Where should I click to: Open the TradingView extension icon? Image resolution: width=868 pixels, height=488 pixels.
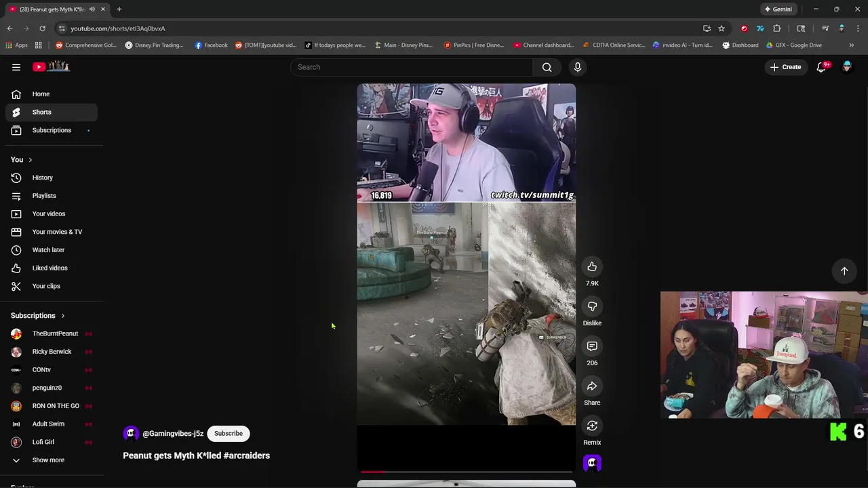coord(760,28)
